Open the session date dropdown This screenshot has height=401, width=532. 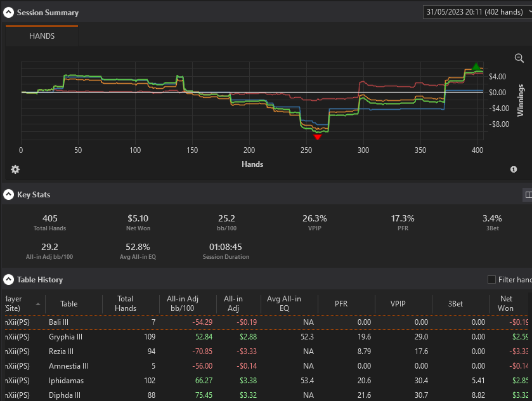click(477, 12)
